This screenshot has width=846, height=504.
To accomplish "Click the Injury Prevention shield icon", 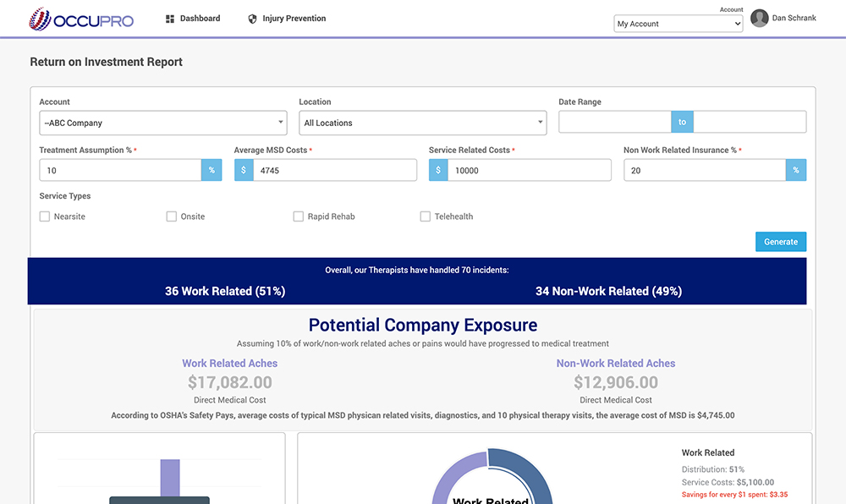I will (252, 19).
